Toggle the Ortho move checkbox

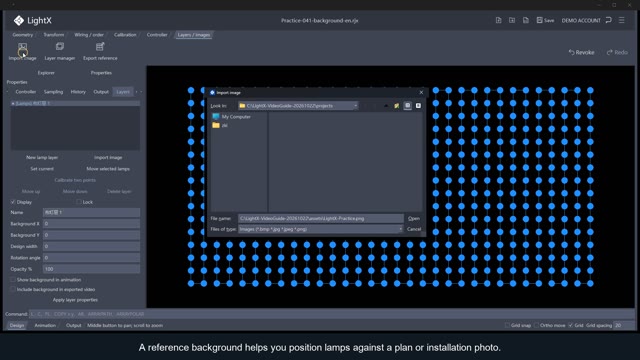coord(536,325)
